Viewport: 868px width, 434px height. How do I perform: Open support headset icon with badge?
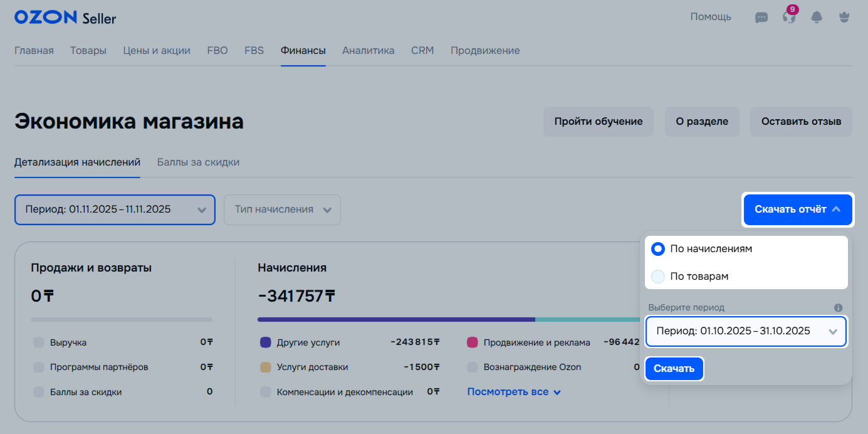point(789,18)
